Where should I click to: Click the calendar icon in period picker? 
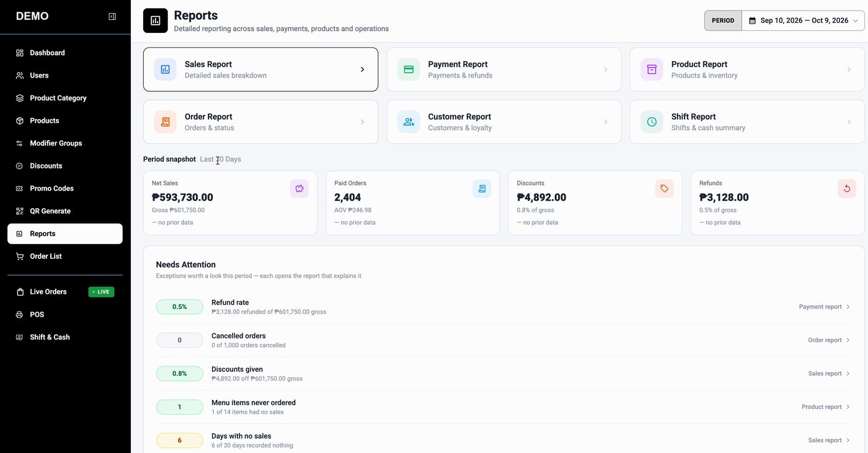tap(753, 20)
